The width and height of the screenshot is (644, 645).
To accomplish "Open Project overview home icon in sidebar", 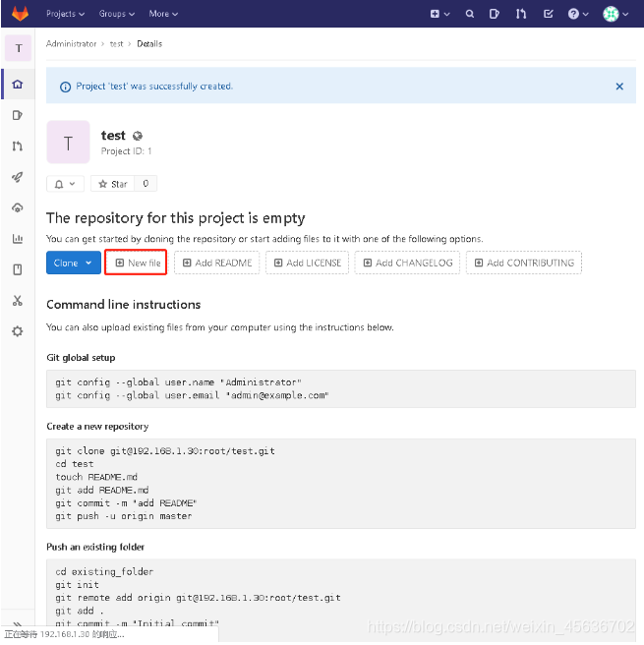I will 18,85.
